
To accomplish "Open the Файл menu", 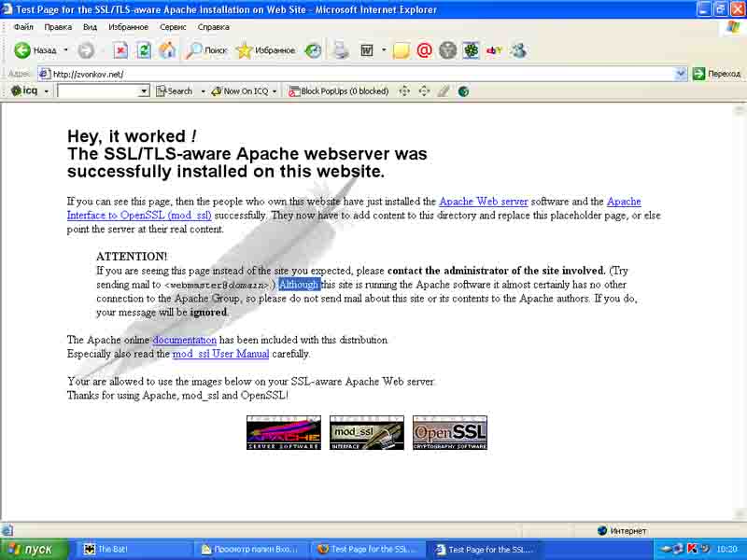I will 23,27.
